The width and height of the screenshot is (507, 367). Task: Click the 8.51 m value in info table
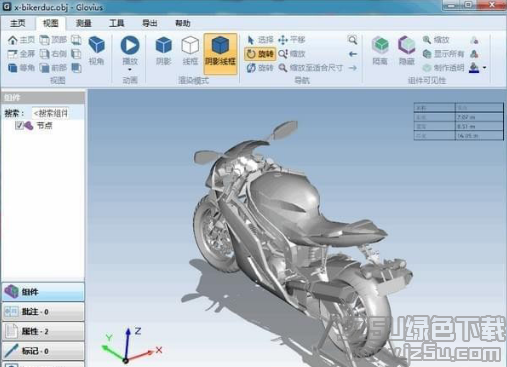[466, 127]
